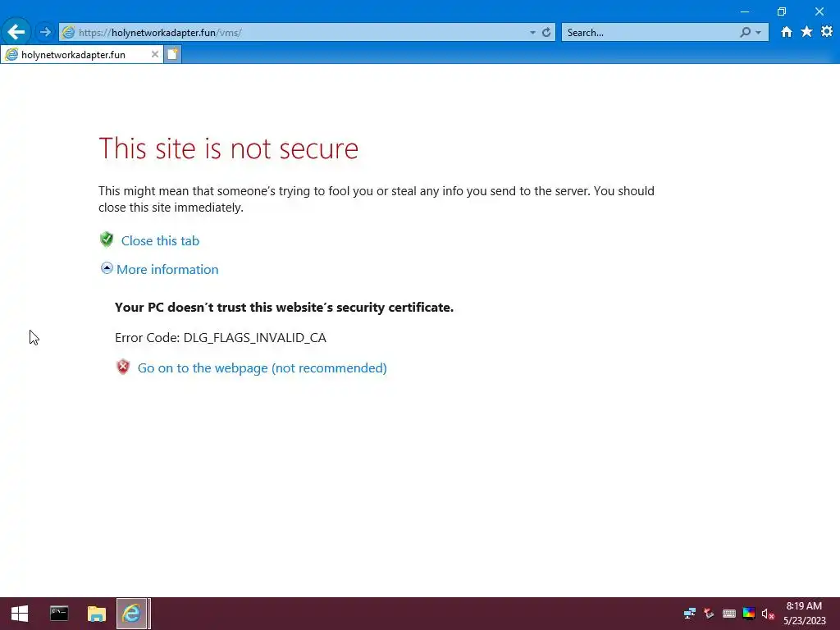Click the DLG_FLAGS_INVALID_CA error code text

point(254,337)
